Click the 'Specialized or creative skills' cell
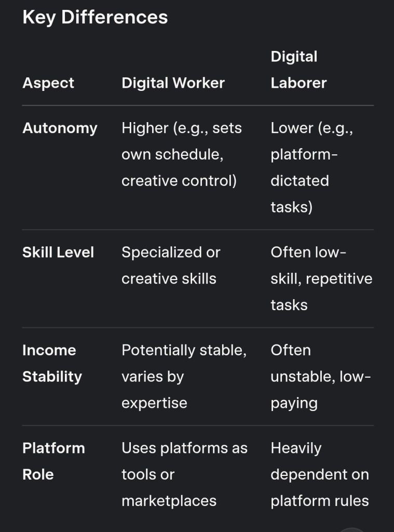 pos(171,265)
